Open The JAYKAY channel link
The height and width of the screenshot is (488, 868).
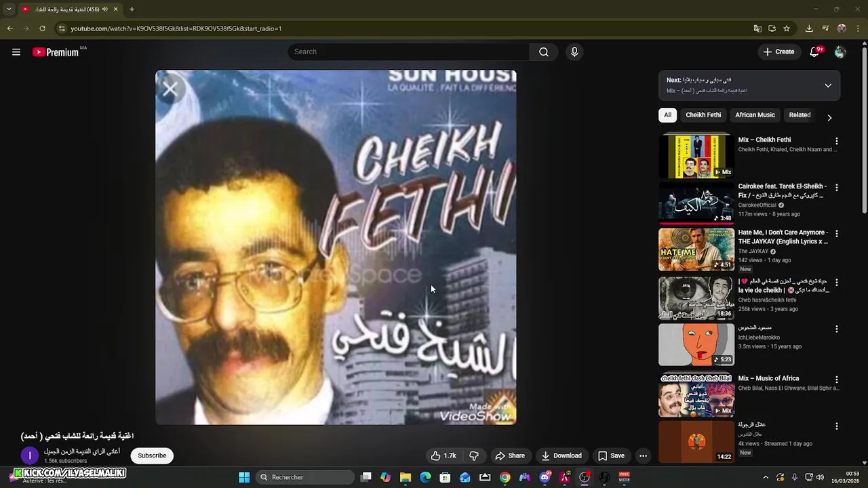point(753,251)
